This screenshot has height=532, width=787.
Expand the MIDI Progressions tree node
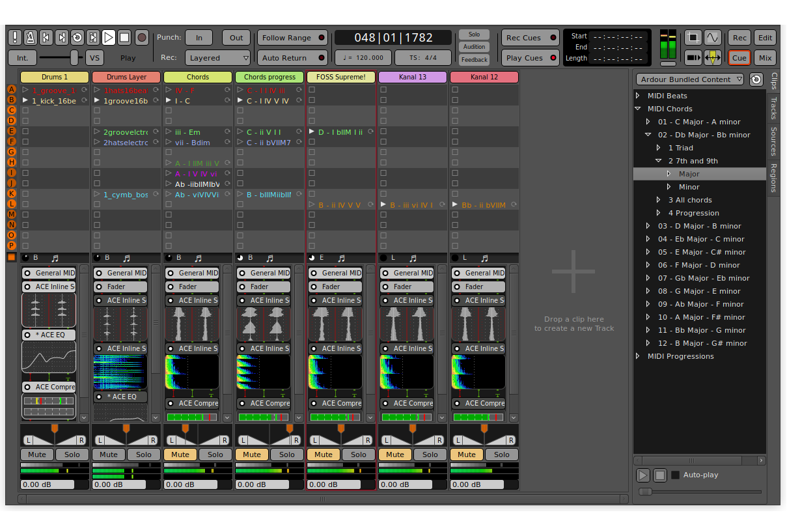[x=638, y=356]
